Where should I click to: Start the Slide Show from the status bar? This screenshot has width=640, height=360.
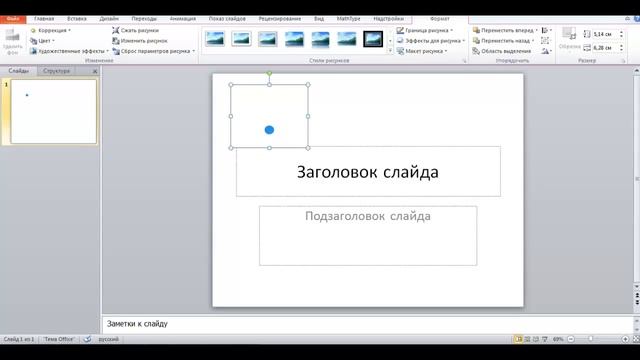tap(544, 339)
